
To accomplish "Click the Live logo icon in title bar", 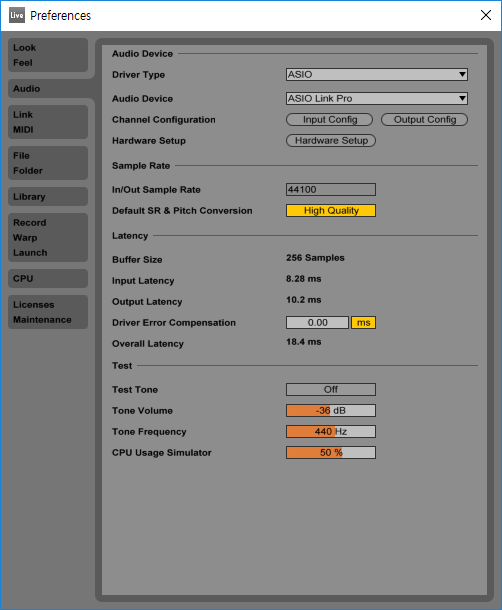I will coord(17,15).
